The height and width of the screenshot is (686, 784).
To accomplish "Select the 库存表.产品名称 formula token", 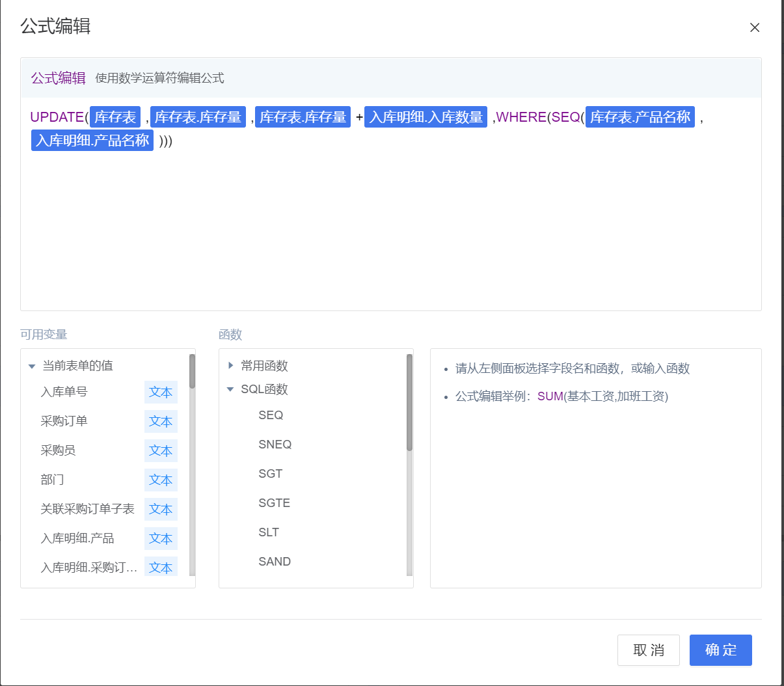I will click(x=640, y=117).
